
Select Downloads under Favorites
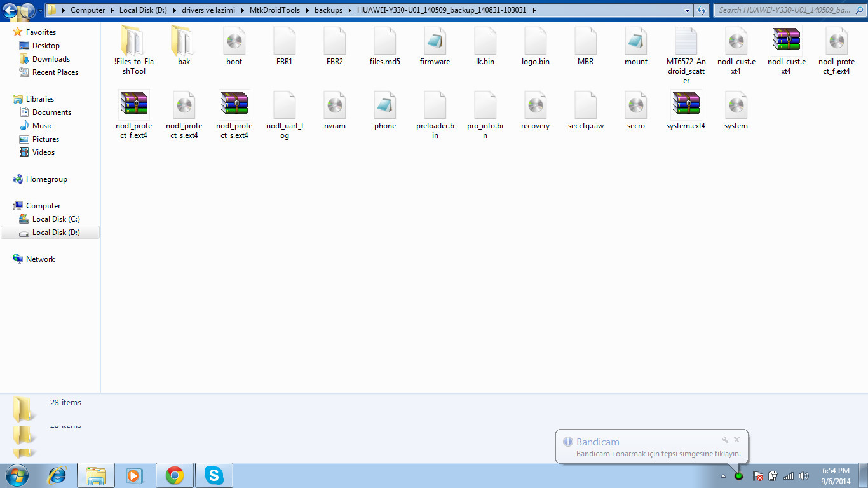tap(51, 59)
